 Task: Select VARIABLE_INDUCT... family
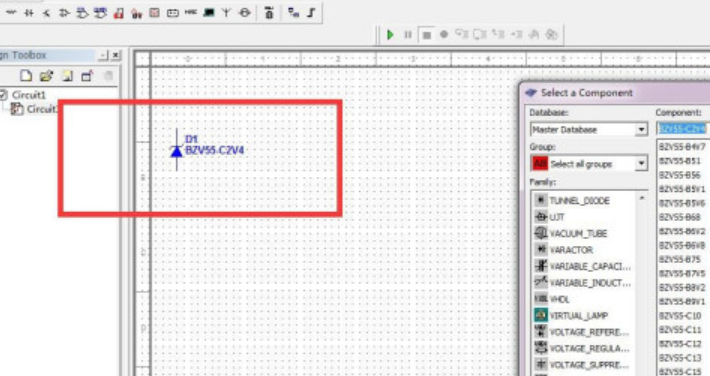point(590,283)
